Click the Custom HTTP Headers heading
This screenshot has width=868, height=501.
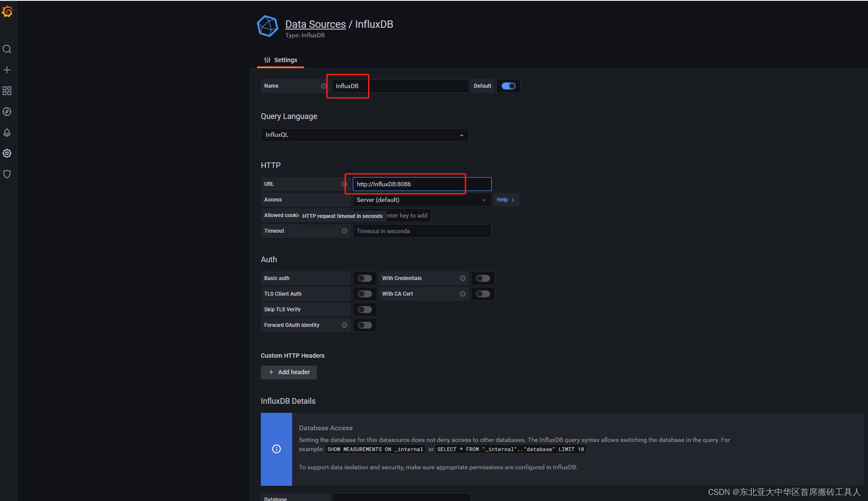point(293,356)
